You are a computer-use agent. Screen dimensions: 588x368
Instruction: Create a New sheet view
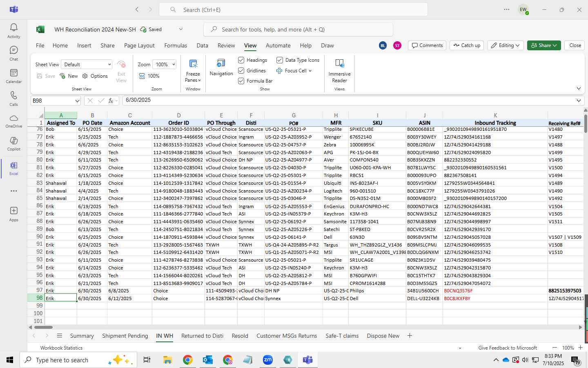tap(69, 76)
